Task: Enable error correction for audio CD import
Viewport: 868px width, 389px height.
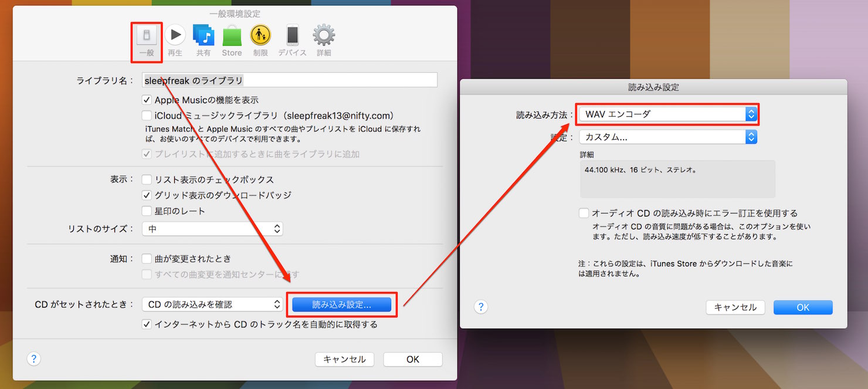Action: (x=584, y=214)
